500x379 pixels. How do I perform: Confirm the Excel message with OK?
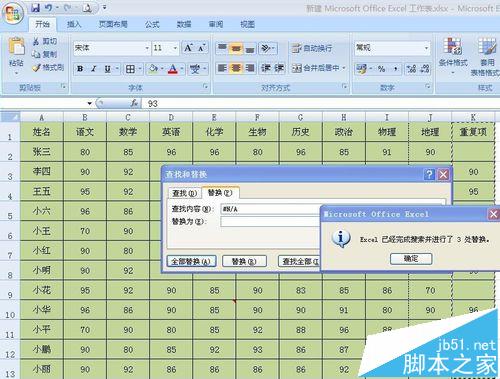click(411, 259)
